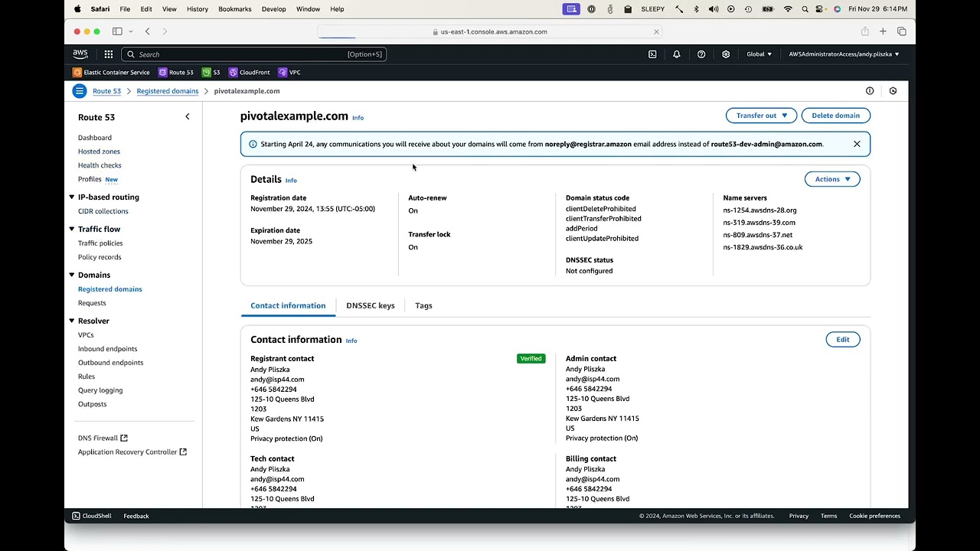Focus the AWS console search field

point(254,54)
